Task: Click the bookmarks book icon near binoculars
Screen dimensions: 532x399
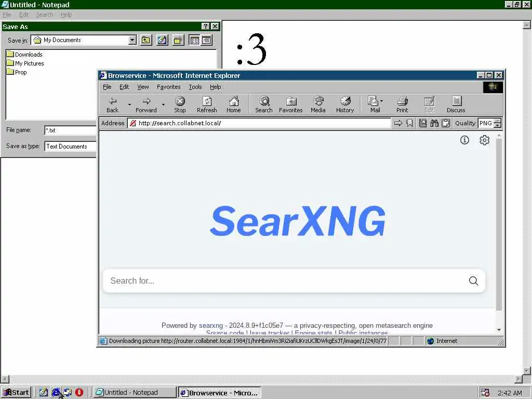Action: [423, 123]
